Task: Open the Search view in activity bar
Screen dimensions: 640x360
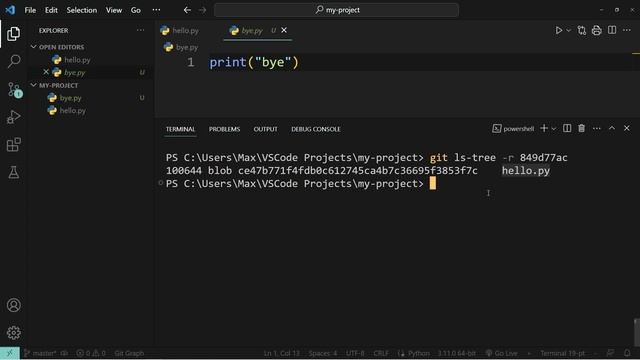Action: pyautogui.click(x=13, y=61)
